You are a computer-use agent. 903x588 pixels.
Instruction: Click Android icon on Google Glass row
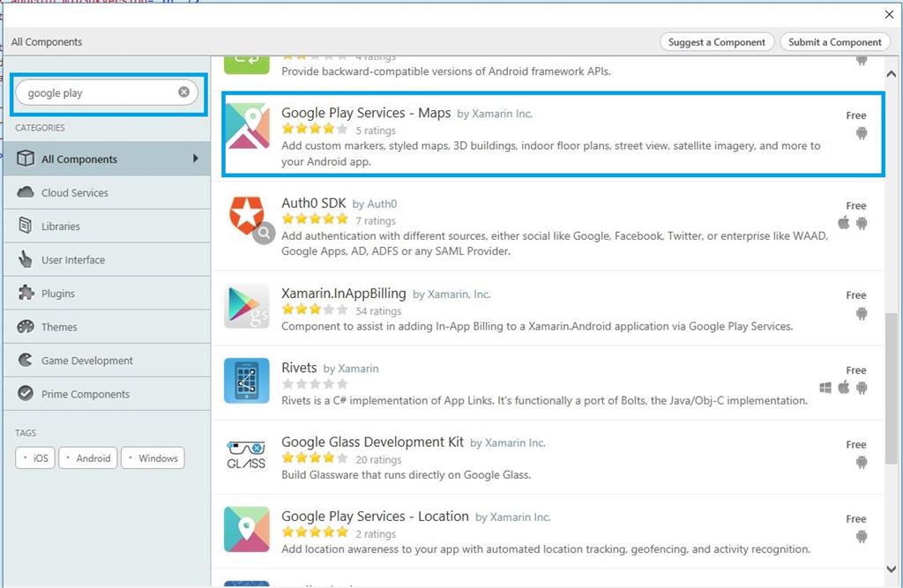coord(862,463)
